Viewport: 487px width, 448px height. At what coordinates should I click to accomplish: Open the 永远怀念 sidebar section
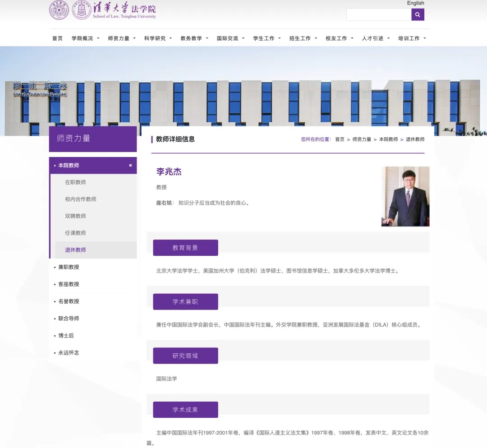[x=68, y=352]
